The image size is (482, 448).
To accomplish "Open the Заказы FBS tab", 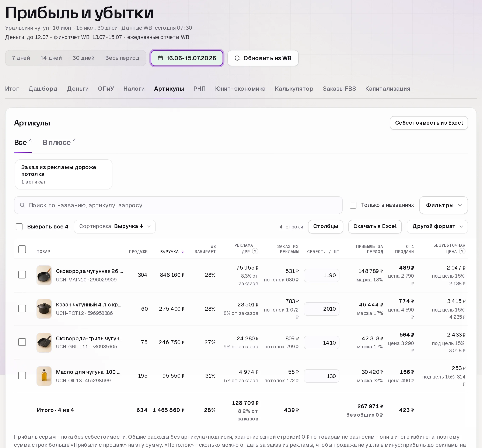I will pos(339,89).
